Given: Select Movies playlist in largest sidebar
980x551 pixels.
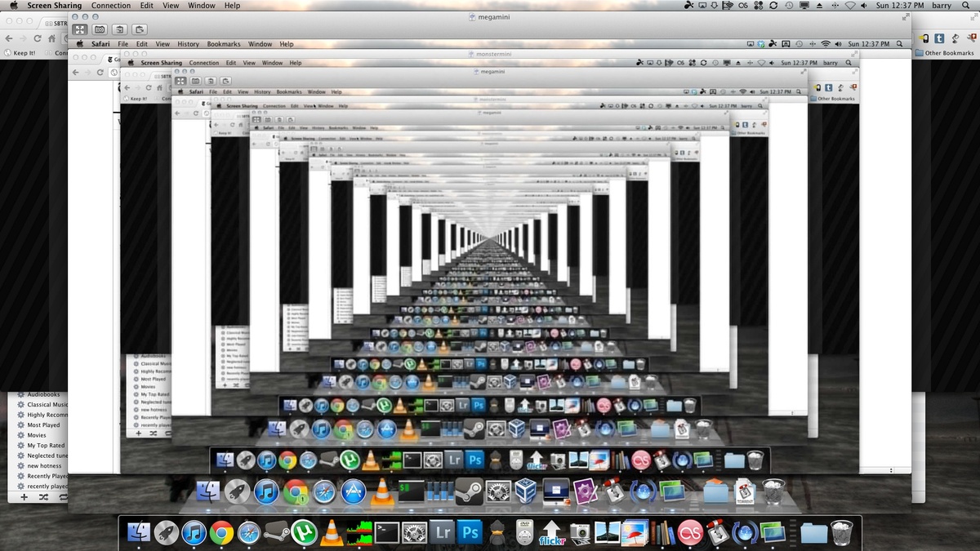Looking at the screenshot, I should 31,435.
